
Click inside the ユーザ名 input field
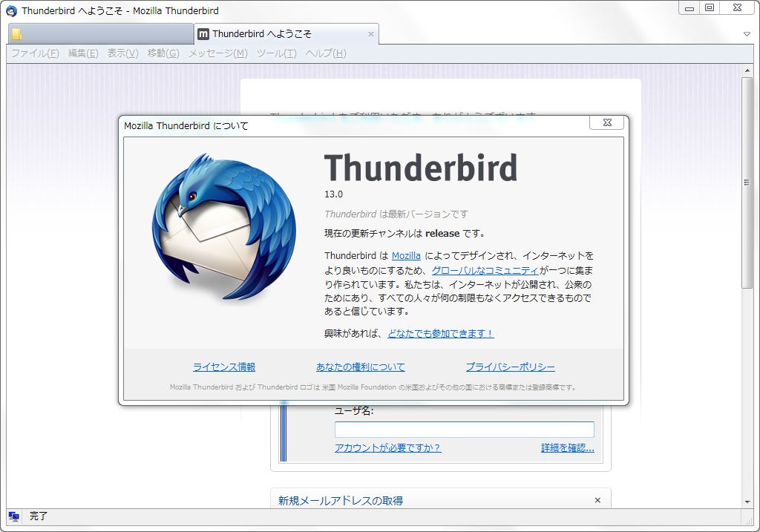pyautogui.click(x=463, y=429)
